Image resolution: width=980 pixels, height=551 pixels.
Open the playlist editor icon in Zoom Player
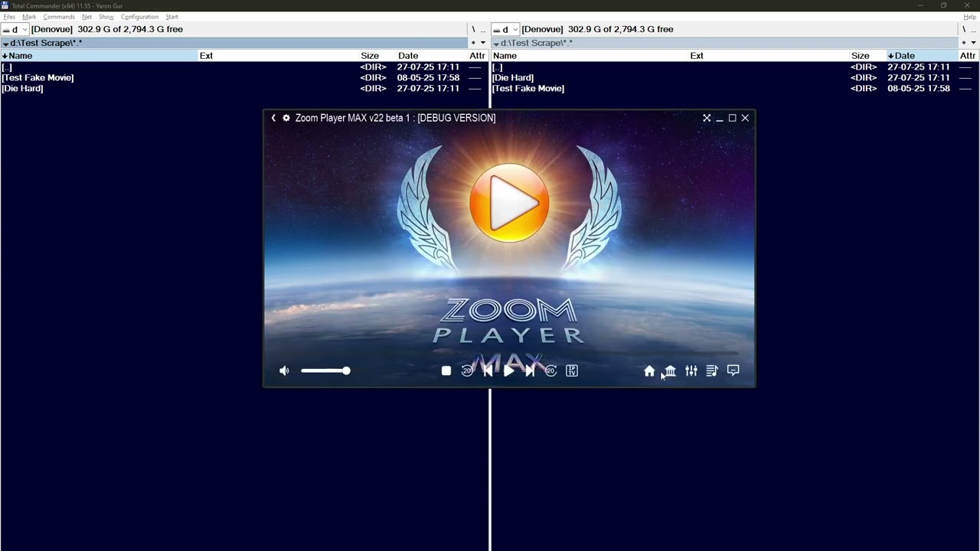tap(712, 370)
